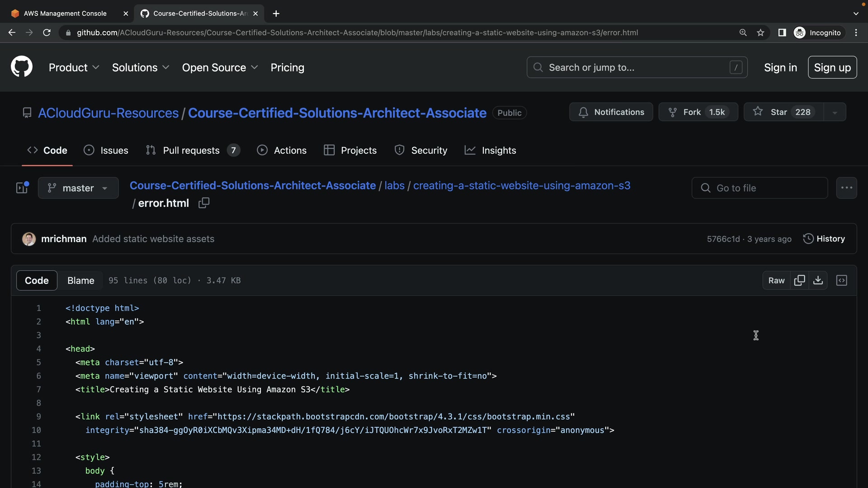The width and height of the screenshot is (868, 488).
Task: Copy raw file contents icon
Action: (x=799, y=281)
